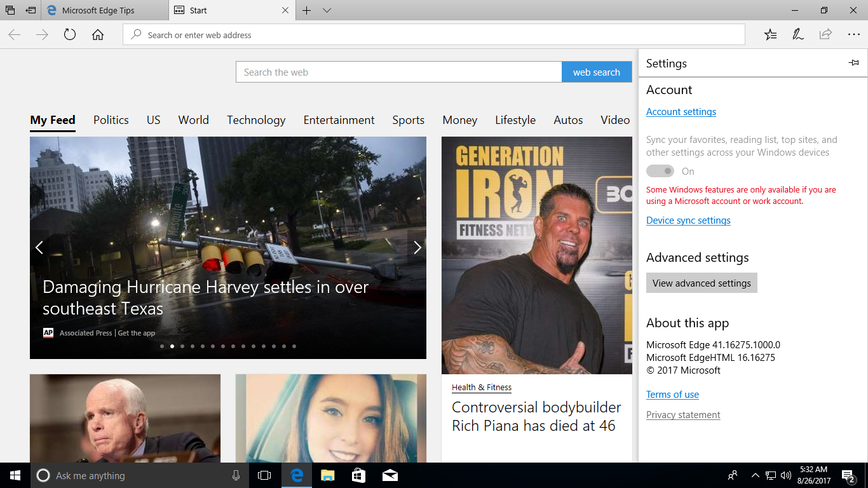
Task: Open the Sports news category
Action: click(x=409, y=120)
